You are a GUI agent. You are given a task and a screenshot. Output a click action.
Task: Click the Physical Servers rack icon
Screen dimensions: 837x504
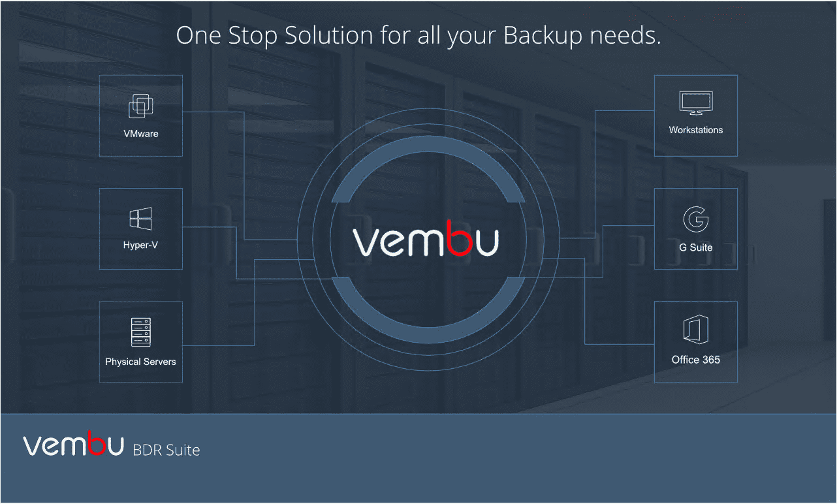coord(140,332)
